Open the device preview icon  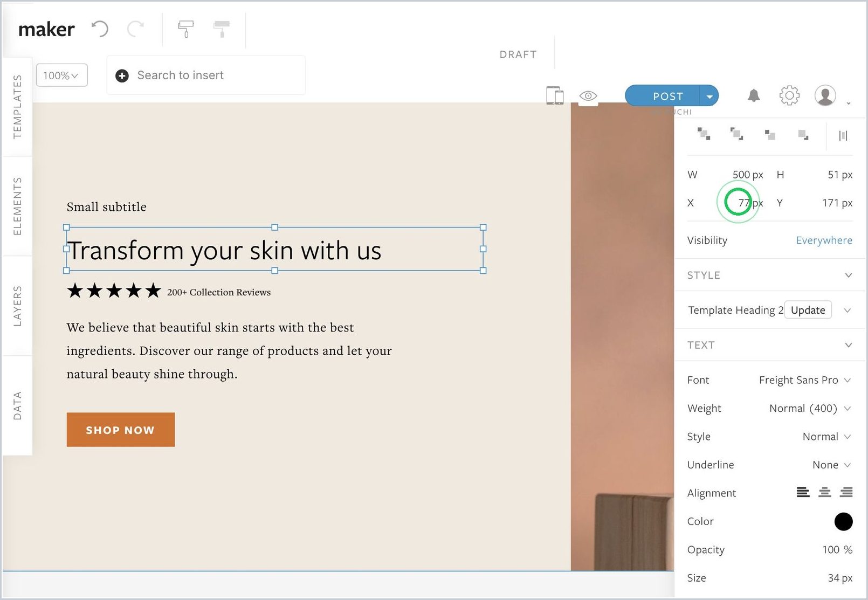point(555,95)
